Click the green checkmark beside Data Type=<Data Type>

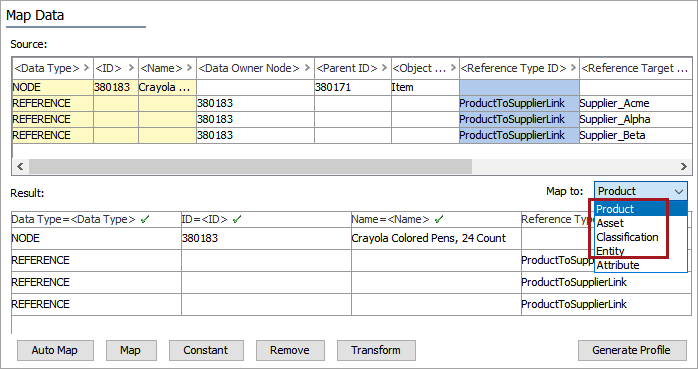point(145,219)
